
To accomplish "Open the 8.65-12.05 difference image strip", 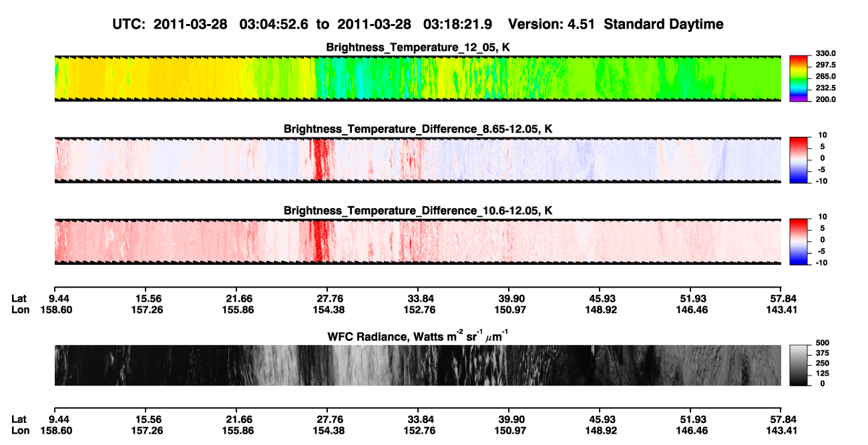I will [417, 160].
